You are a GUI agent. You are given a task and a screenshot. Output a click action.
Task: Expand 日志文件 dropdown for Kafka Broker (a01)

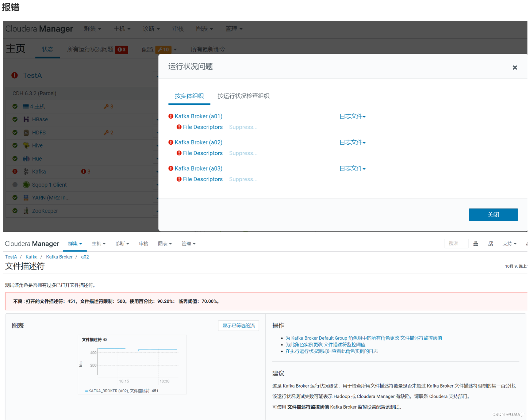(353, 116)
